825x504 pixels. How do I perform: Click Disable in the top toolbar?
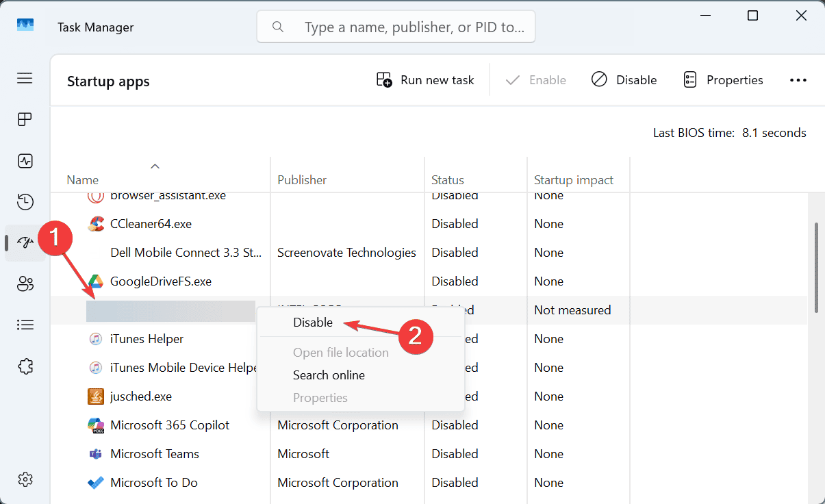(x=624, y=80)
